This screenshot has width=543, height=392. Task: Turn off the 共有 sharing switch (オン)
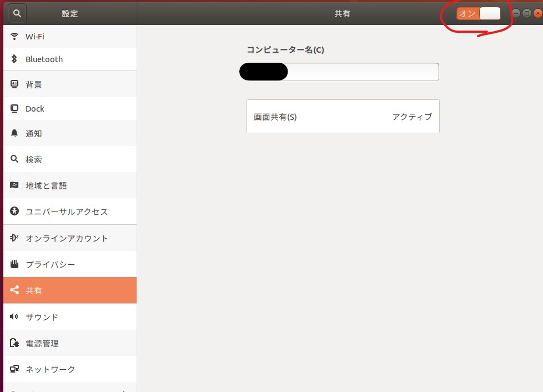point(478,13)
